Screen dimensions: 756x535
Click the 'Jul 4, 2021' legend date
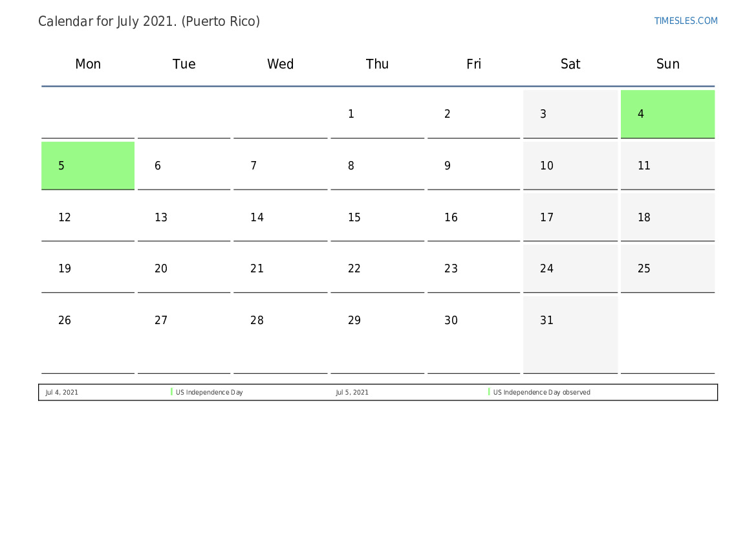point(61,392)
